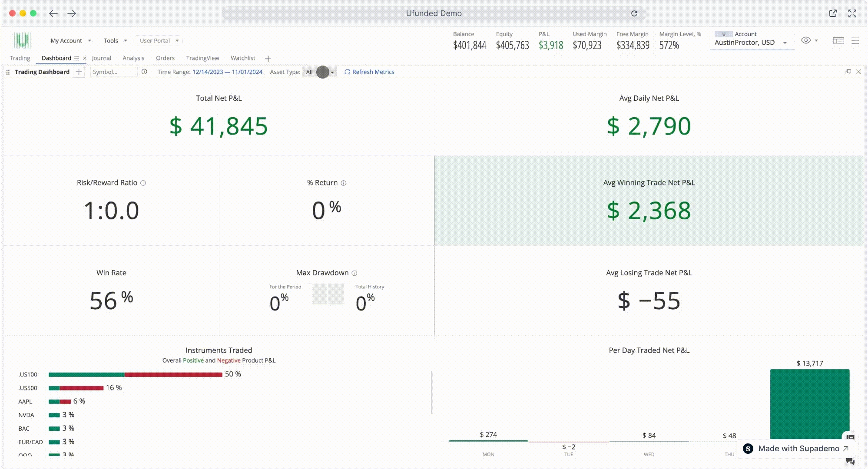Add a new workspace tab with plus

[x=268, y=58]
